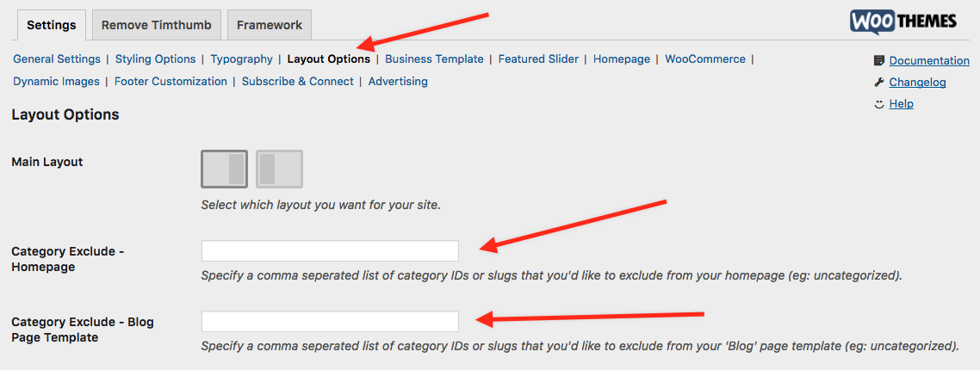Switch to the Remove Timthumb tab
Image resolution: width=980 pixels, height=370 pixels.
point(156,26)
